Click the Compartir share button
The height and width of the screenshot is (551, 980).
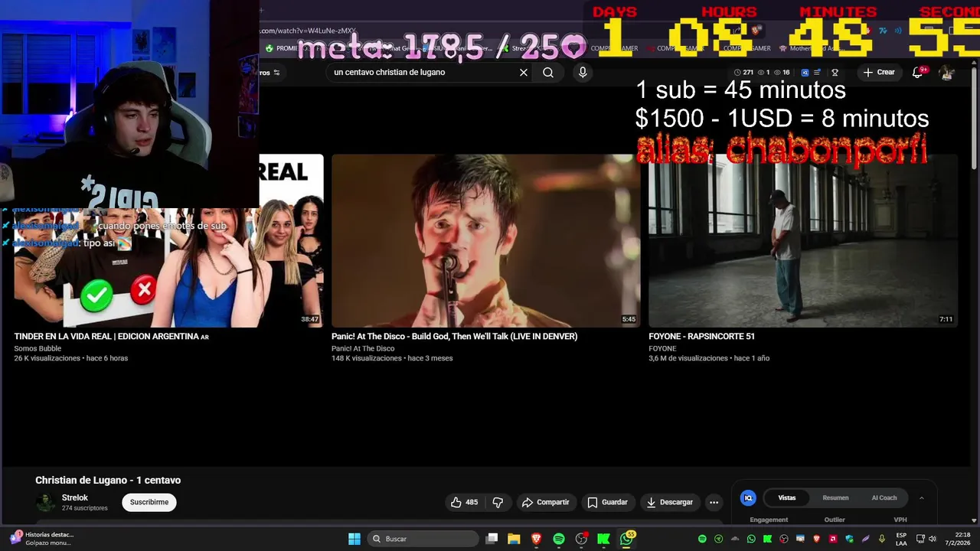545,502
